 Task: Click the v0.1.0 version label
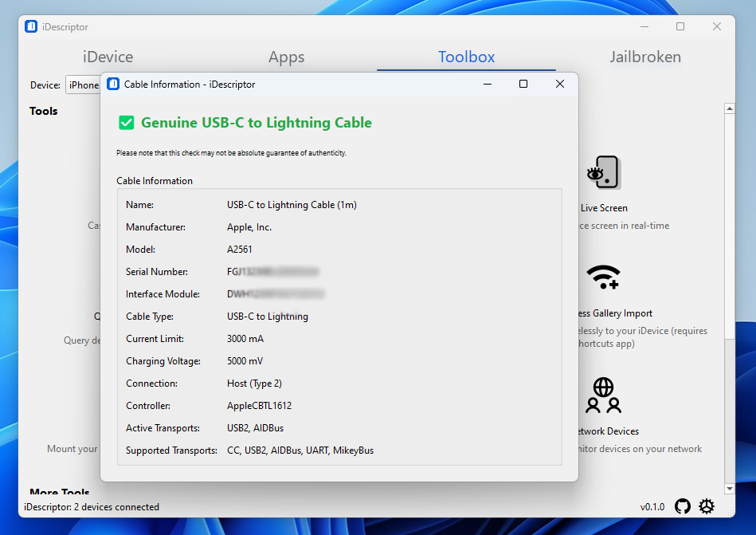[x=652, y=506]
